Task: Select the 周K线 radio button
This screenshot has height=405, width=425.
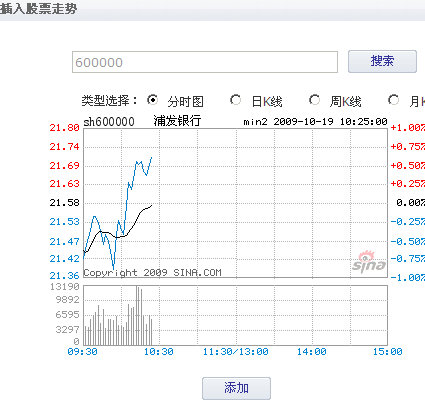Action: coord(314,100)
